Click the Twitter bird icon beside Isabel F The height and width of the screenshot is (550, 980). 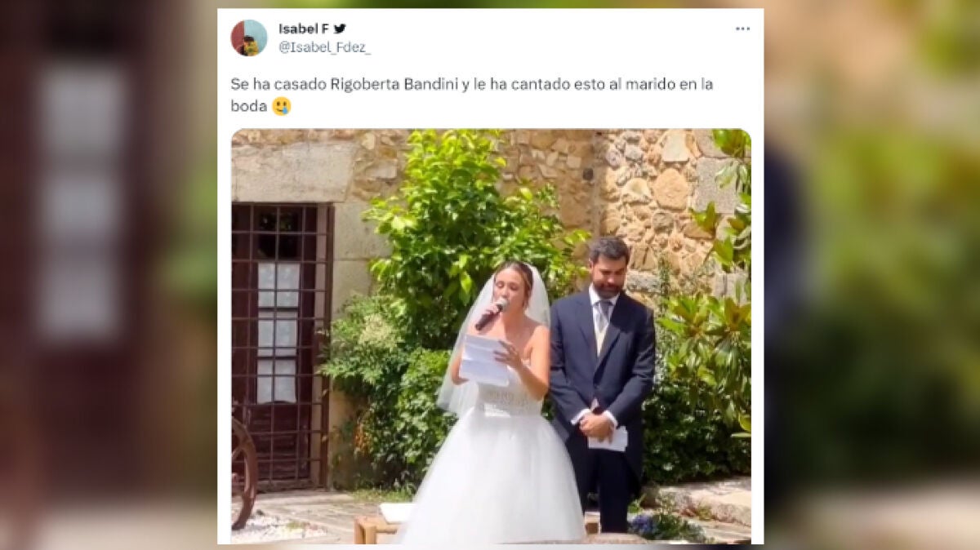click(340, 29)
